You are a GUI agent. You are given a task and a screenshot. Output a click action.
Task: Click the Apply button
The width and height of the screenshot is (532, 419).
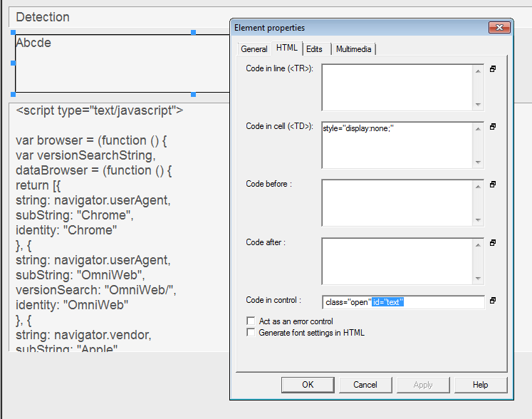pyautogui.click(x=423, y=385)
